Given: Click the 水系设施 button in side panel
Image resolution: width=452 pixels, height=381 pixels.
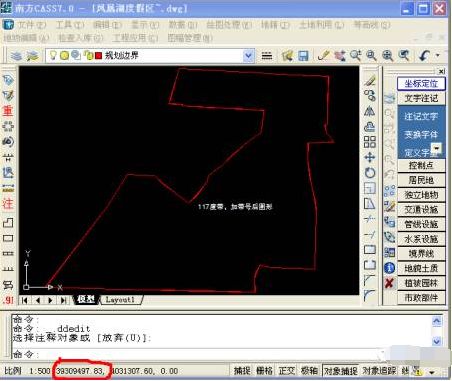Looking at the screenshot, I should point(421,239).
